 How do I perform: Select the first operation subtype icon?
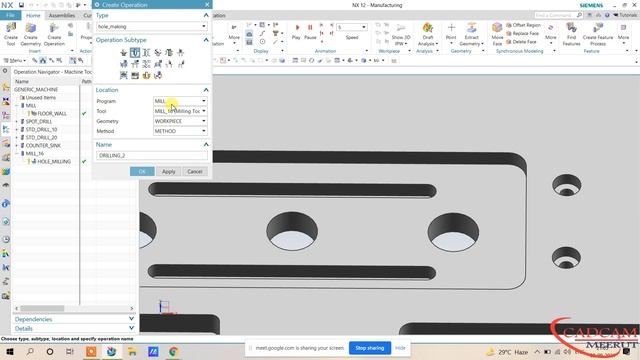[x=124, y=53]
